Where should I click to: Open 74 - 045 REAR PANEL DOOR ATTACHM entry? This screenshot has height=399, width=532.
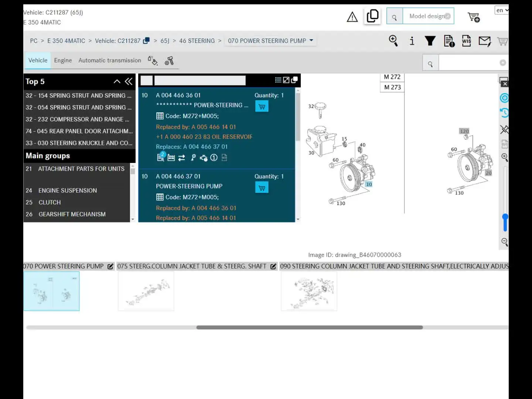[78, 131]
